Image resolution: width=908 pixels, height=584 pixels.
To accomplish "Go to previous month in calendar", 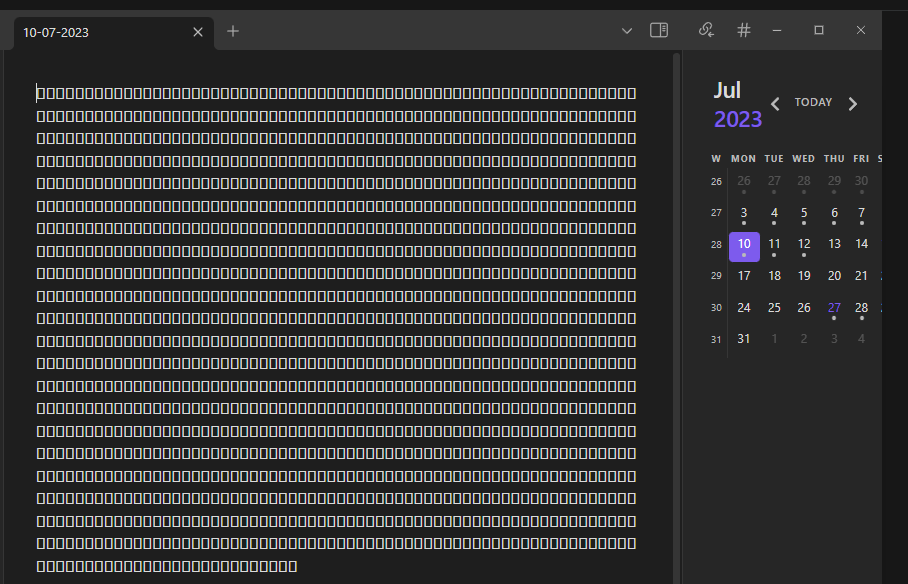I will 775,104.
